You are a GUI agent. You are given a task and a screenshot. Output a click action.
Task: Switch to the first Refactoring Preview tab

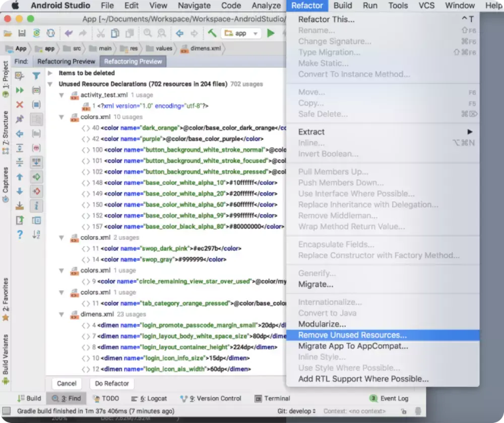(x=66, y=62)
